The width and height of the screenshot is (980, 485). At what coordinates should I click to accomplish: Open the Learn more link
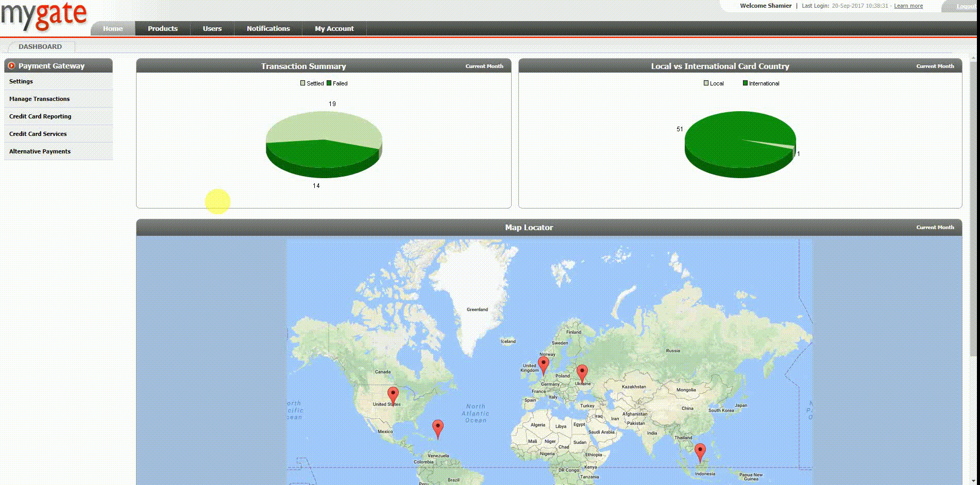pos(908,6)
